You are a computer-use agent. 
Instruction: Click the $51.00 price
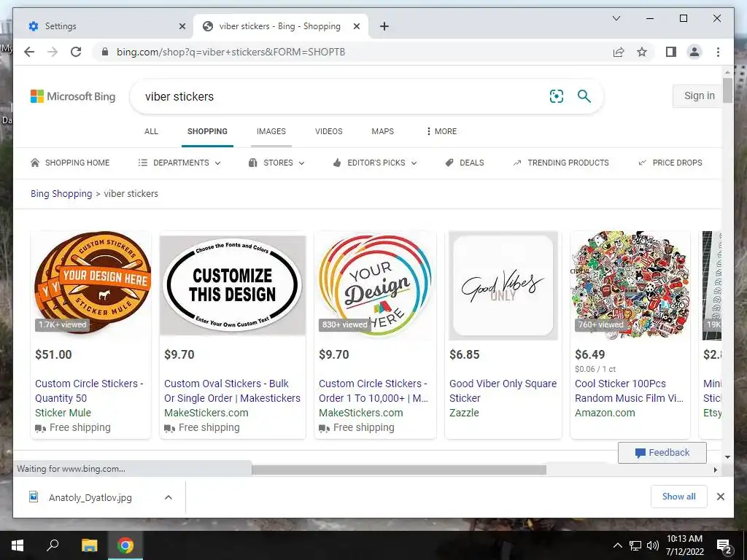(53, 355)
